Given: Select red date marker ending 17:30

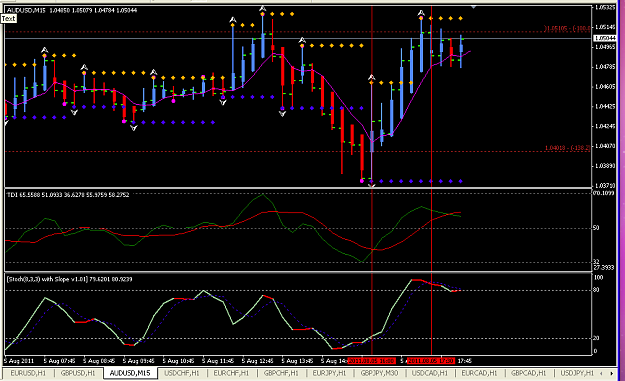Looking at the screenshot, I should click(x=430, y=361).
